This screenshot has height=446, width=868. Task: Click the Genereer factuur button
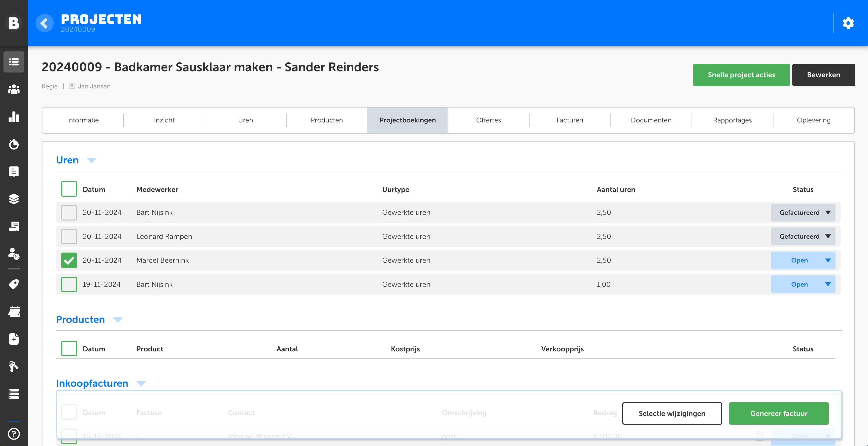pyautogui.click(x=778, y=413)
